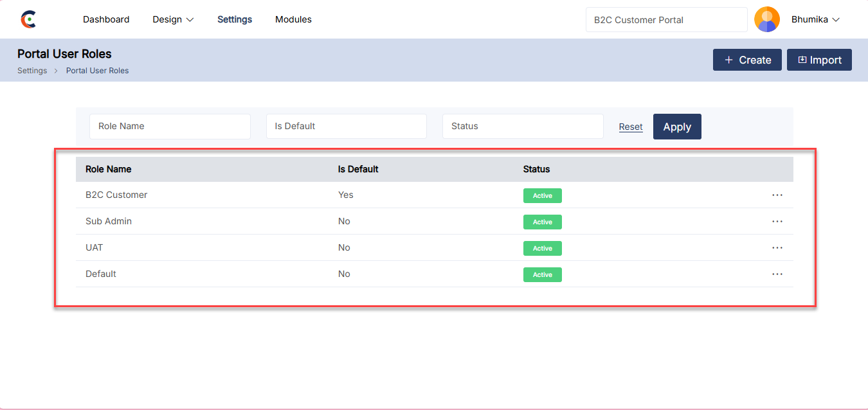The image size is (868, 410).
Task: Apply the role filters
Action: click(676, 127)
